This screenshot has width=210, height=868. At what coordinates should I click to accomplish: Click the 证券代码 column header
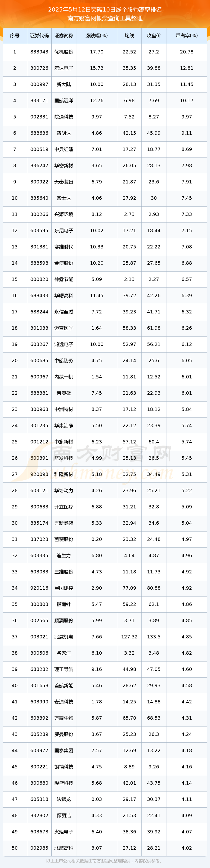pos(39,36)
